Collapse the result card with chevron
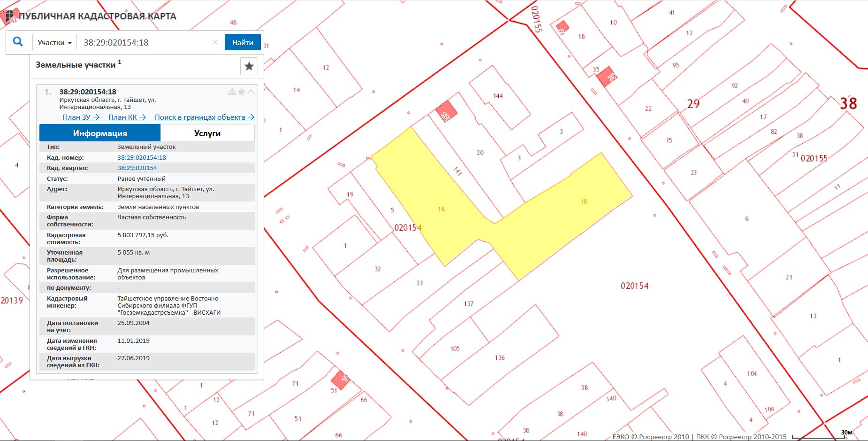Viewport: 868px width, 441px height. [x=251, y=92]
